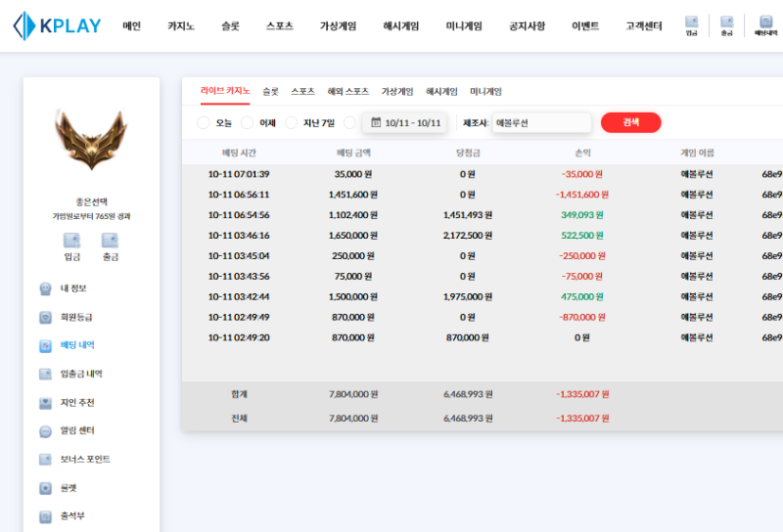Open 베팅 내역 sidebar icon
The height and width of the screenshot is (532, 783).
coord(45,345)
